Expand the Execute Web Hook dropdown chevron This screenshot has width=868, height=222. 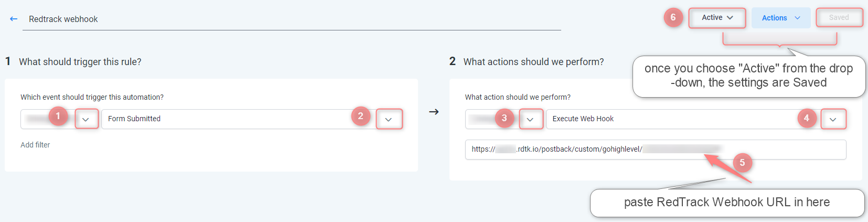click(x=833, y=119)
